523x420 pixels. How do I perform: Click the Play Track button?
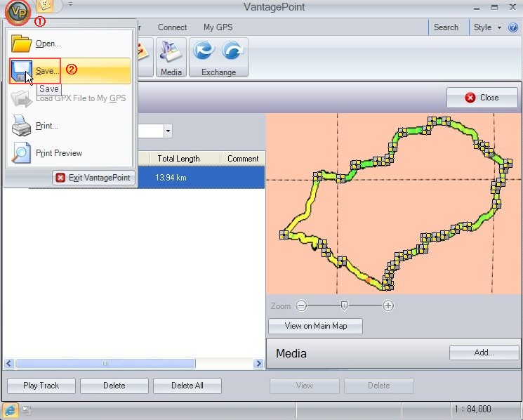tap(41, 386)
